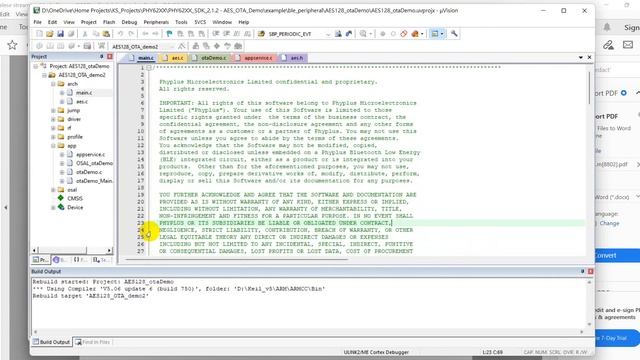The width and height of the screenshot is (640, 360).
Task: Select otaDemo.c in the project tree
Action: (x=89, y=172)
